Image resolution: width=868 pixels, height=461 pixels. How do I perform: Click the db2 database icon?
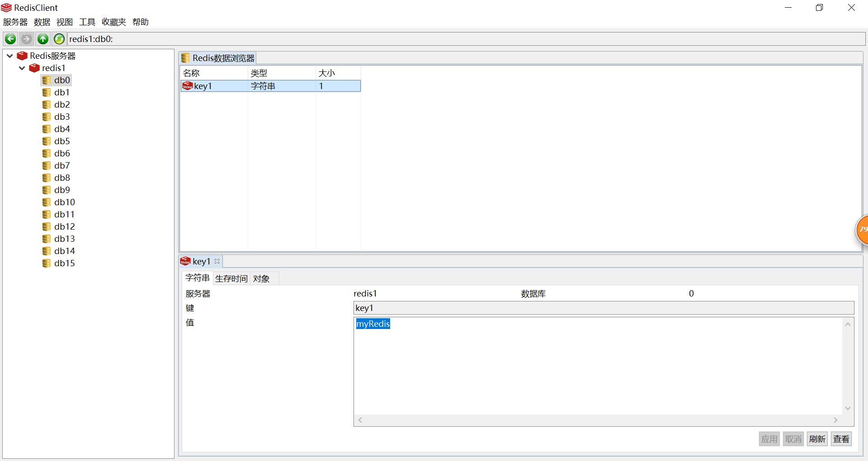point(47,104)
